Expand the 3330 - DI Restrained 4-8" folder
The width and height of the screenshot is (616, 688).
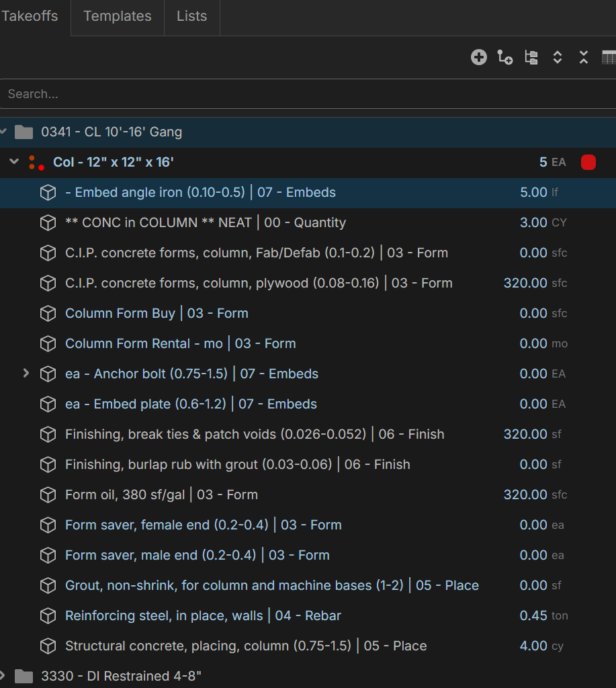tap(4, 675)
